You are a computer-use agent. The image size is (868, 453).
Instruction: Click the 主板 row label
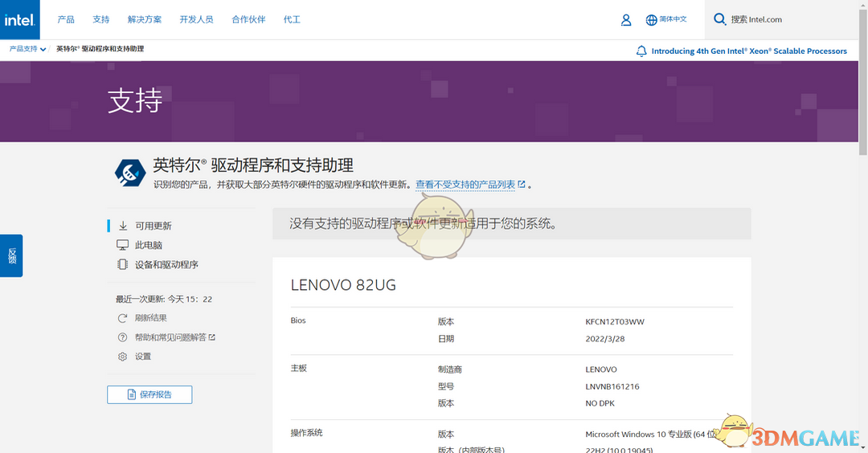(x=299, y=368)
